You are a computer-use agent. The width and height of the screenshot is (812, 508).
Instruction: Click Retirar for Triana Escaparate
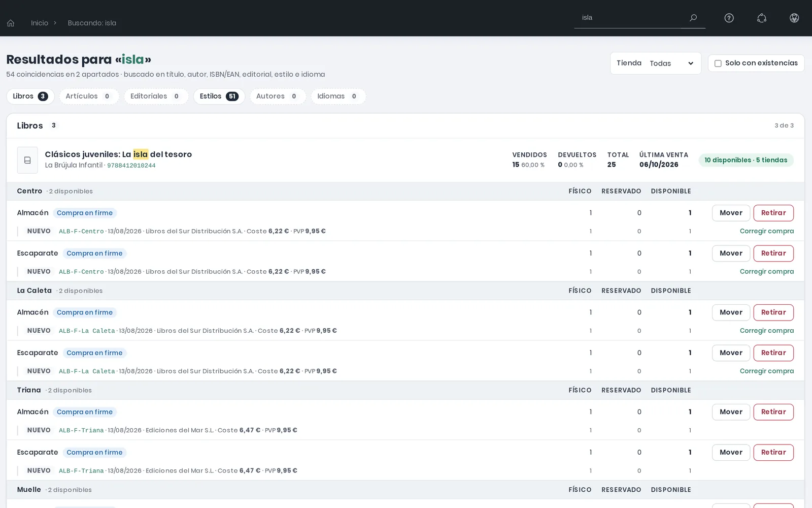pos(773,453)
